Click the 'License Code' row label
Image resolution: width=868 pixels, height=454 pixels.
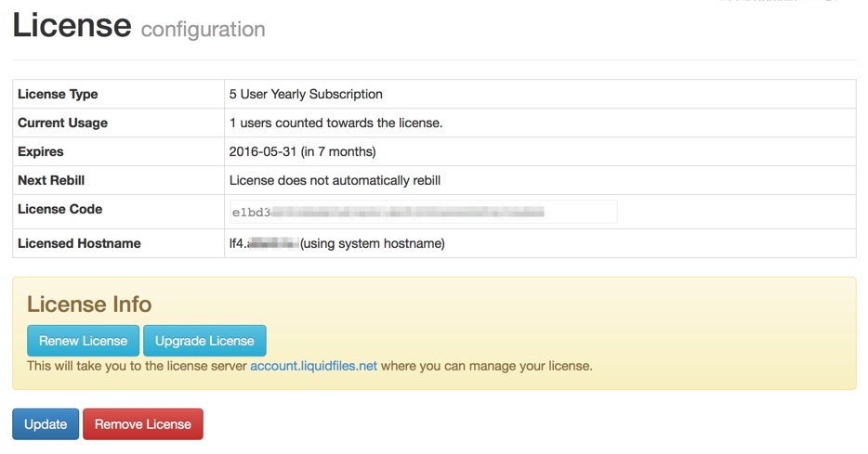59,209
